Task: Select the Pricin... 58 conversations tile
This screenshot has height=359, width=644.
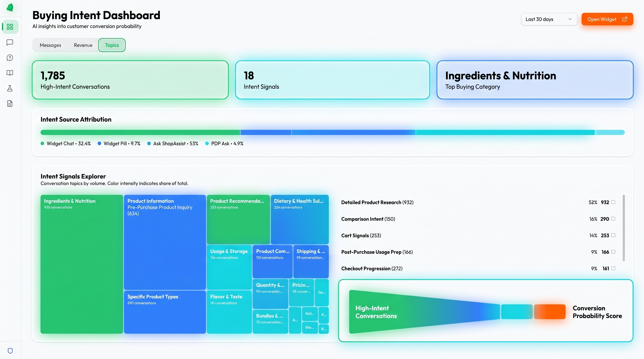Action: click(x=301, y=293)
